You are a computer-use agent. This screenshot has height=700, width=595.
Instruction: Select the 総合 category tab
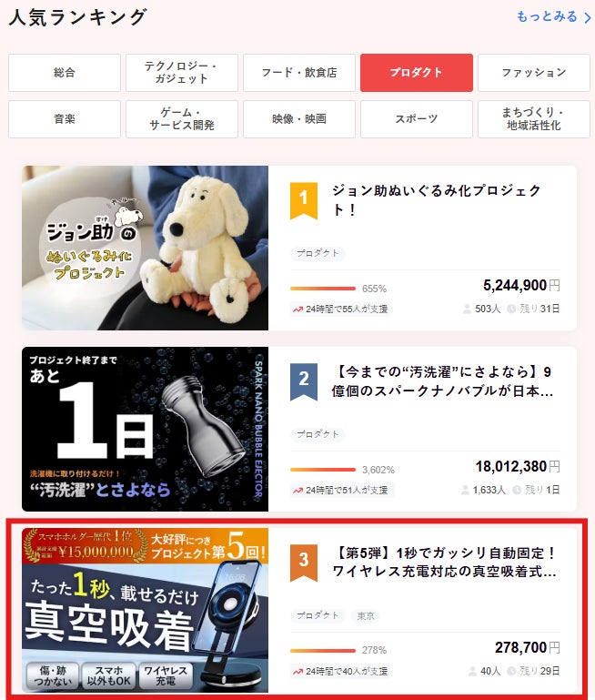tap(65, 73)
